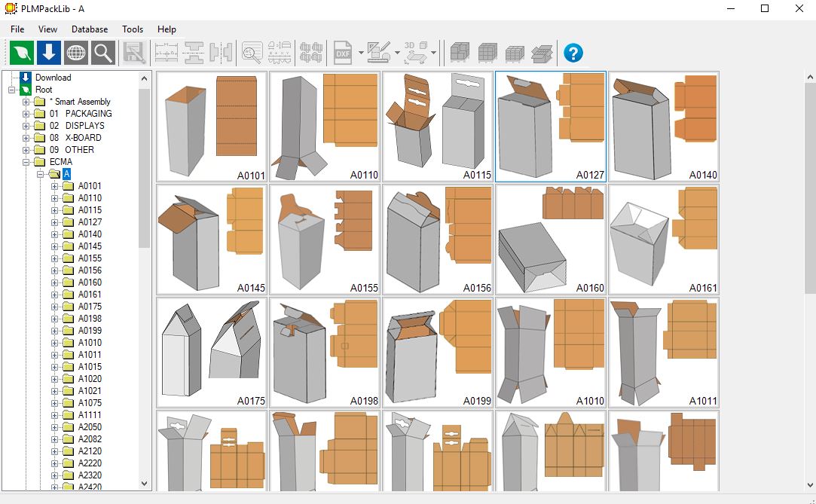Open the A1011 box thumbnail

pos(664,353)
